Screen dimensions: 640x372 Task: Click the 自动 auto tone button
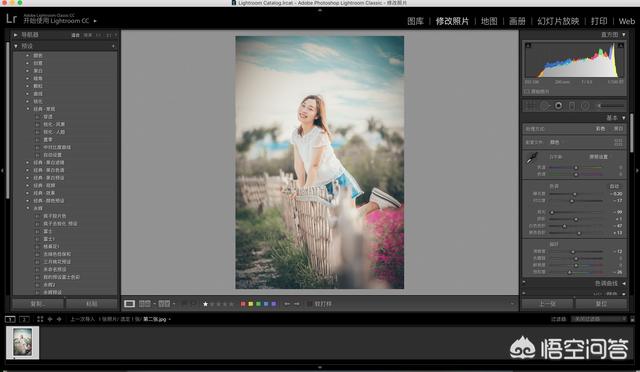pyautogui.click(x=614, y=186)
